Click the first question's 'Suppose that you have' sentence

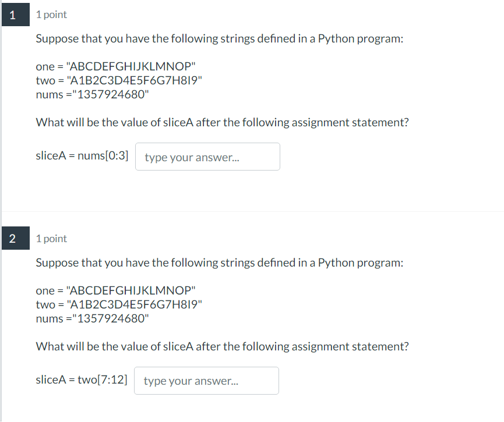[x=219, y=39]
